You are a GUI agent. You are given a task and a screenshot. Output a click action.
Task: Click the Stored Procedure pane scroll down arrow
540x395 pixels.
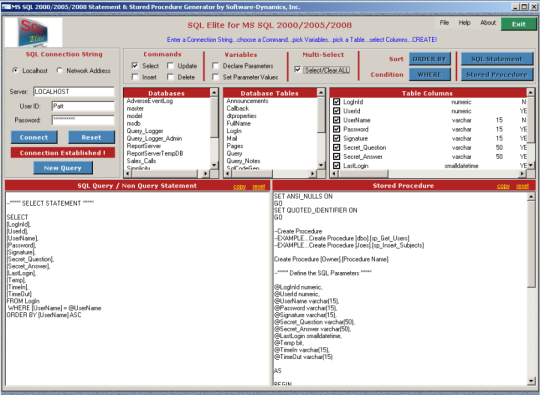[x=531, y=381]
